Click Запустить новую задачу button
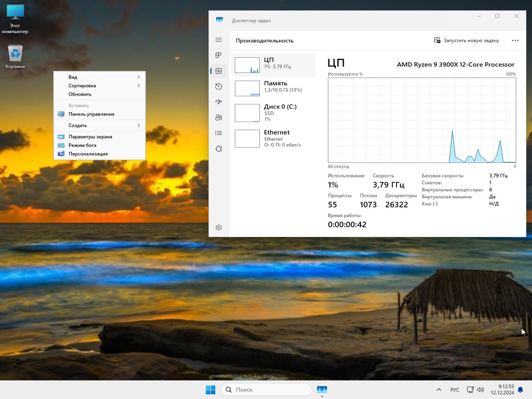This screenshot has height=399, width=532. pyautogui.click(x=467, y=40)
